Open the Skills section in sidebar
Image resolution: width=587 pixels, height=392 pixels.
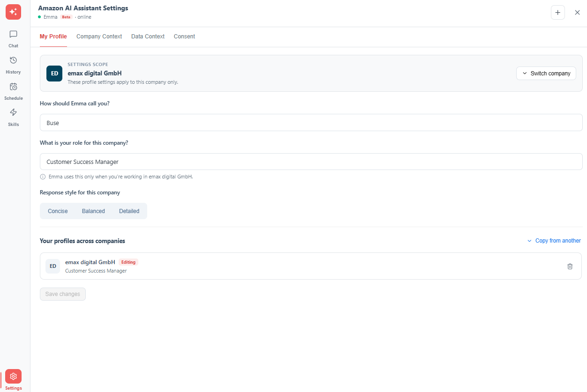13,118
